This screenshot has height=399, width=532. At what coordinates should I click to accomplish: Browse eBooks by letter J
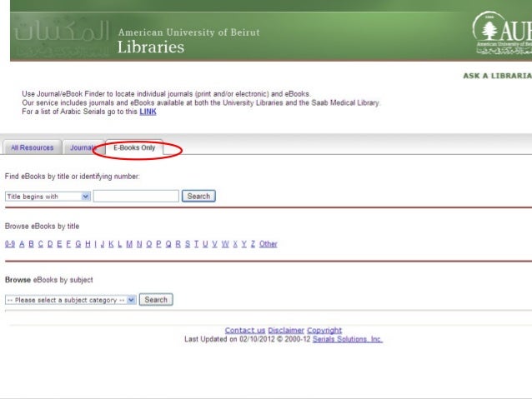pos(103,244)
